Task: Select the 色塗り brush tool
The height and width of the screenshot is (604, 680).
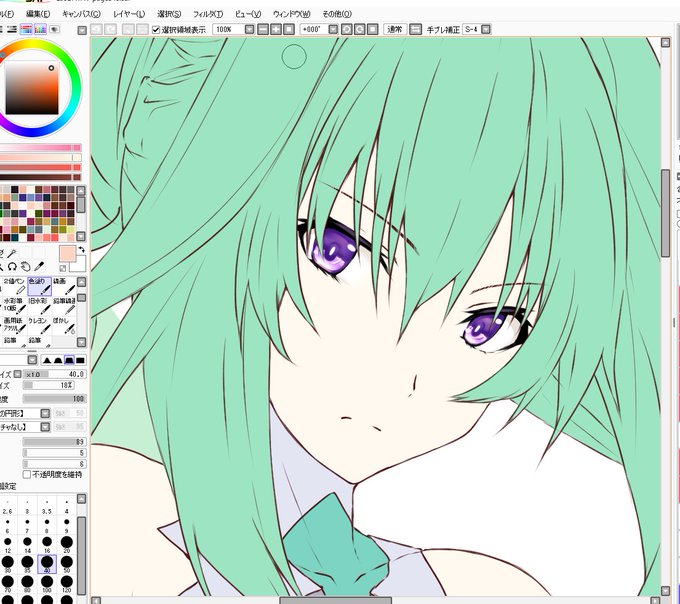Action: click(x=39, y=287)
